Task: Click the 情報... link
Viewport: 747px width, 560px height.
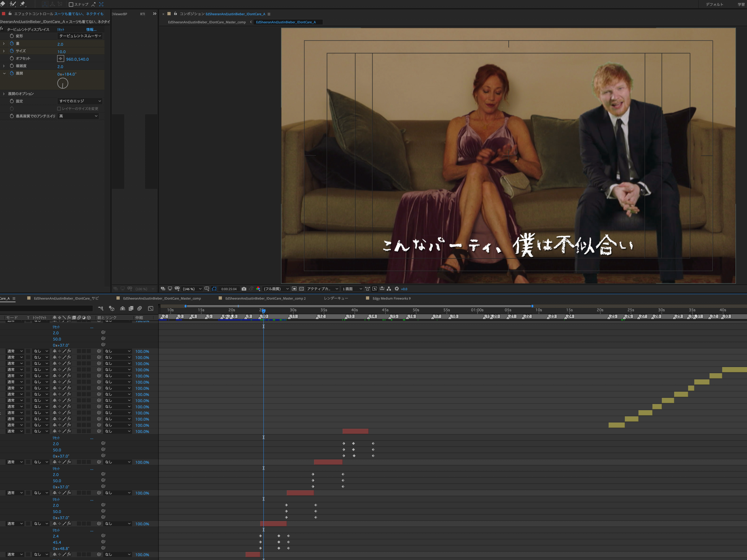Action: [x=91, y=30]
